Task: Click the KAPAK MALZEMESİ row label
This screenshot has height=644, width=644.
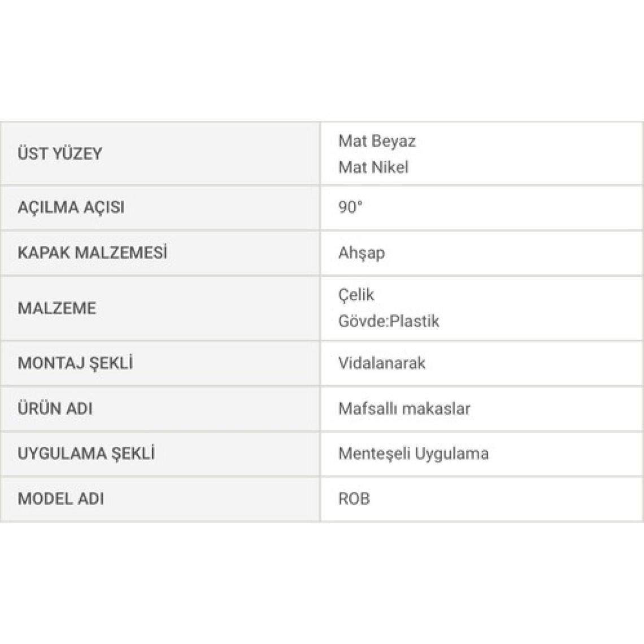Action: point(93,253)
